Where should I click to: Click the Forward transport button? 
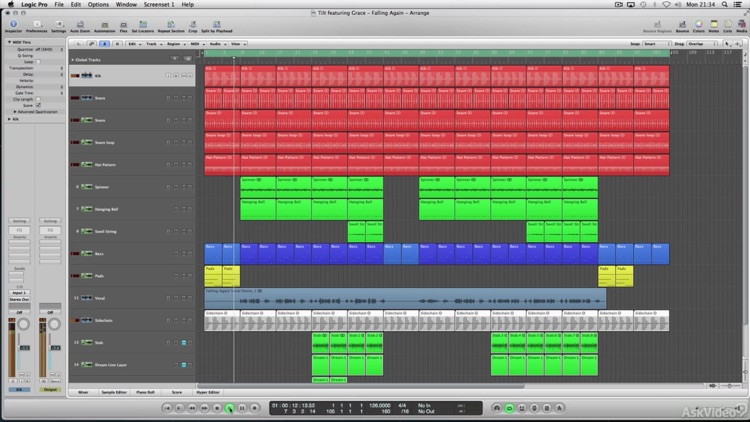click(x=204, y=408)
